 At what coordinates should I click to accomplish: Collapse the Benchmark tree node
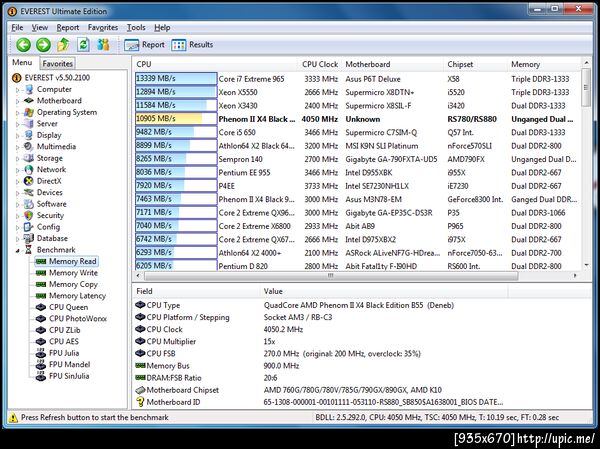click(x=18, y=251)
